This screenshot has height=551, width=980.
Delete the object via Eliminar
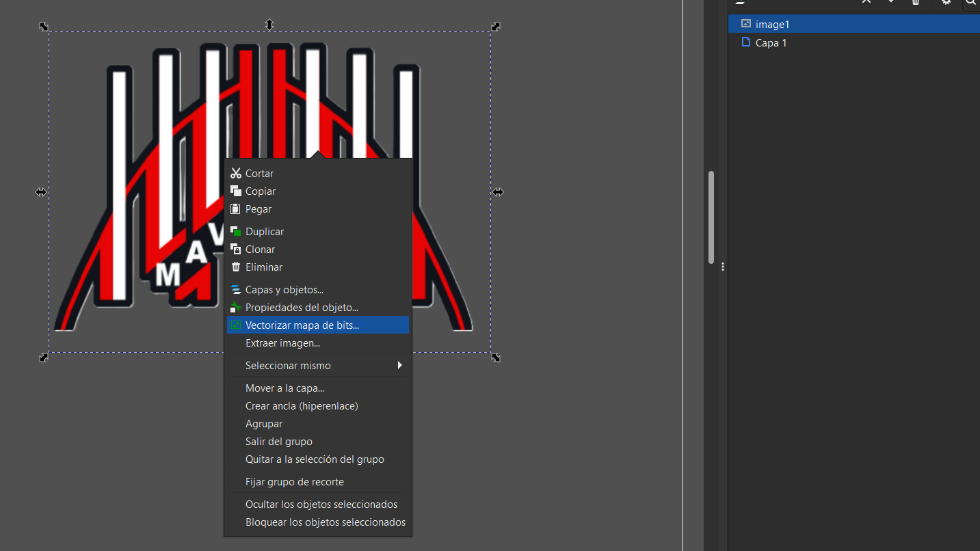(318, 267)
